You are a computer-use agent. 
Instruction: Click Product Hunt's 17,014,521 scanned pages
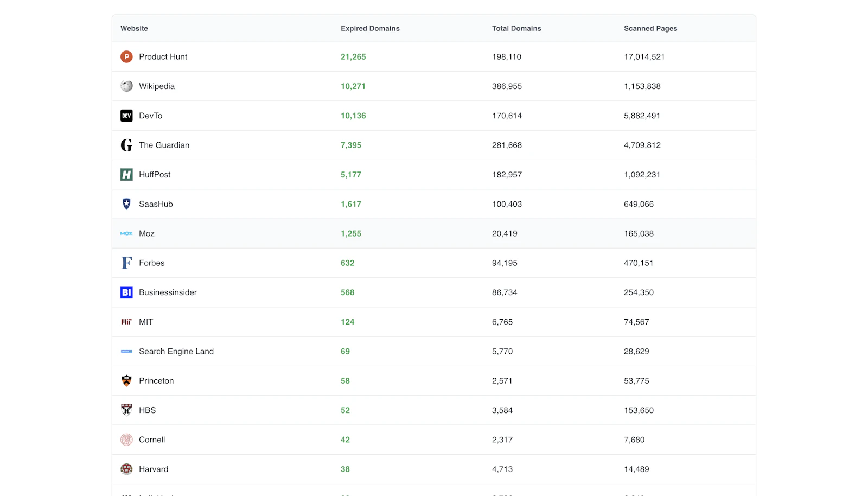644,56
